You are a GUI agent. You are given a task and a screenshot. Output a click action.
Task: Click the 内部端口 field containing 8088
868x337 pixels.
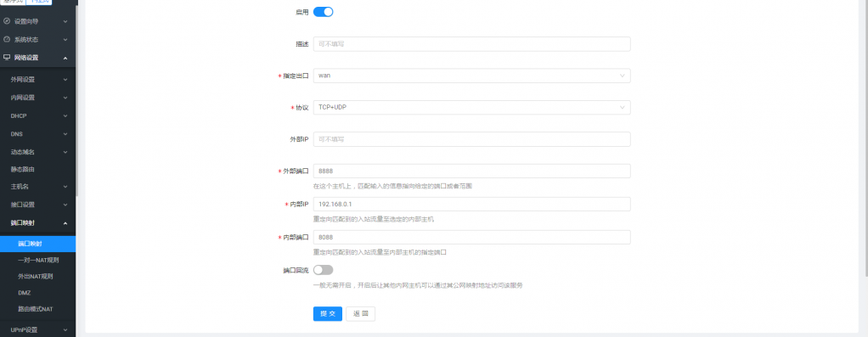click(471, 238)
